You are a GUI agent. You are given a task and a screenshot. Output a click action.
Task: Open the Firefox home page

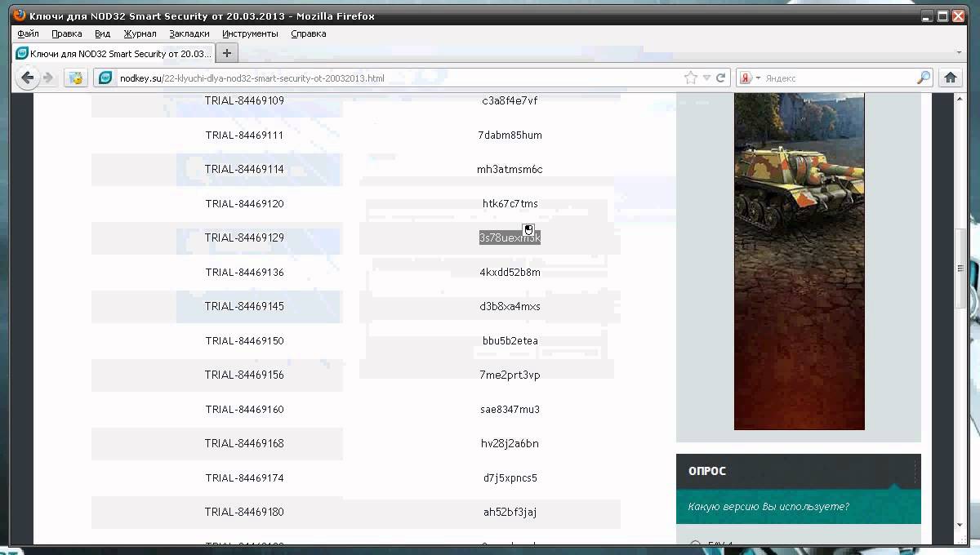point(950,78)
